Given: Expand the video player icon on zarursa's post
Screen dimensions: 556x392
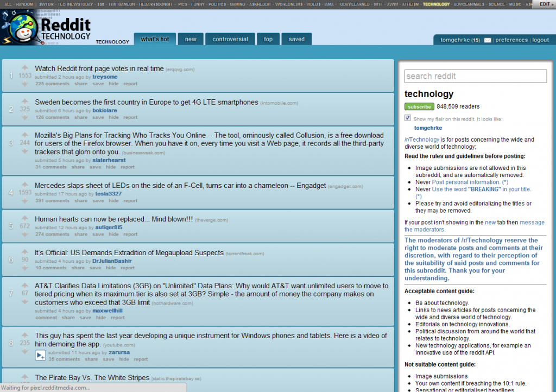Looking at the screenshot, I should (40, 356).
